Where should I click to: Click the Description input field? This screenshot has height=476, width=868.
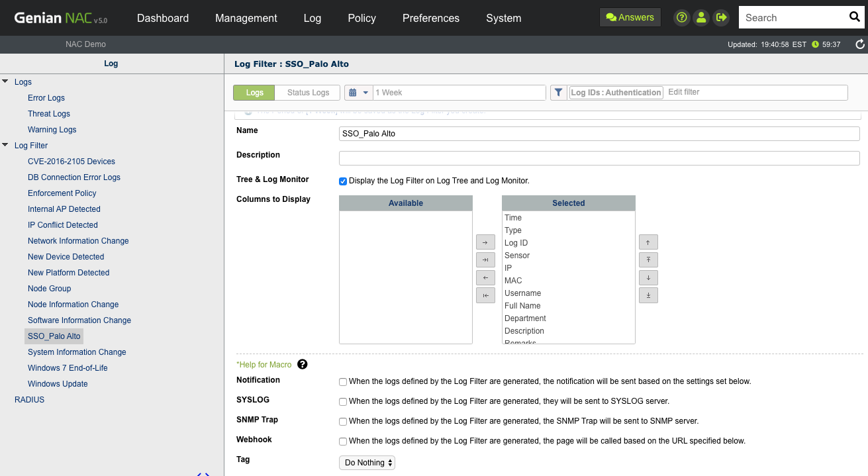coord(599,158)
